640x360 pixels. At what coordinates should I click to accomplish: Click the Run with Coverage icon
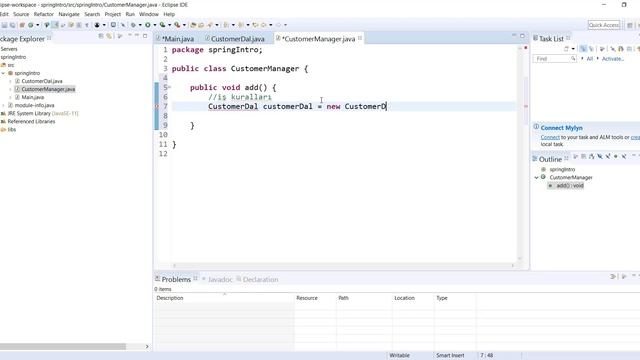tap(162, 25)
